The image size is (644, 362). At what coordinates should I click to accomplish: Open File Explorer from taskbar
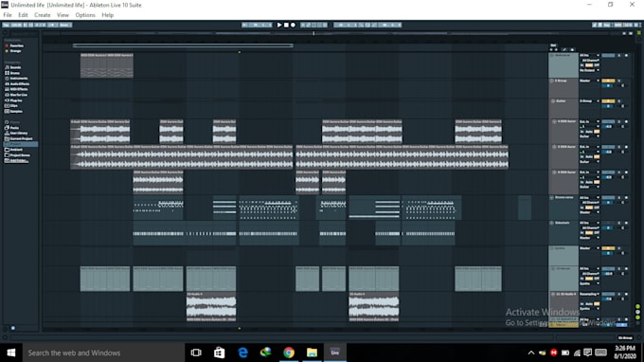tap(312, 353)
